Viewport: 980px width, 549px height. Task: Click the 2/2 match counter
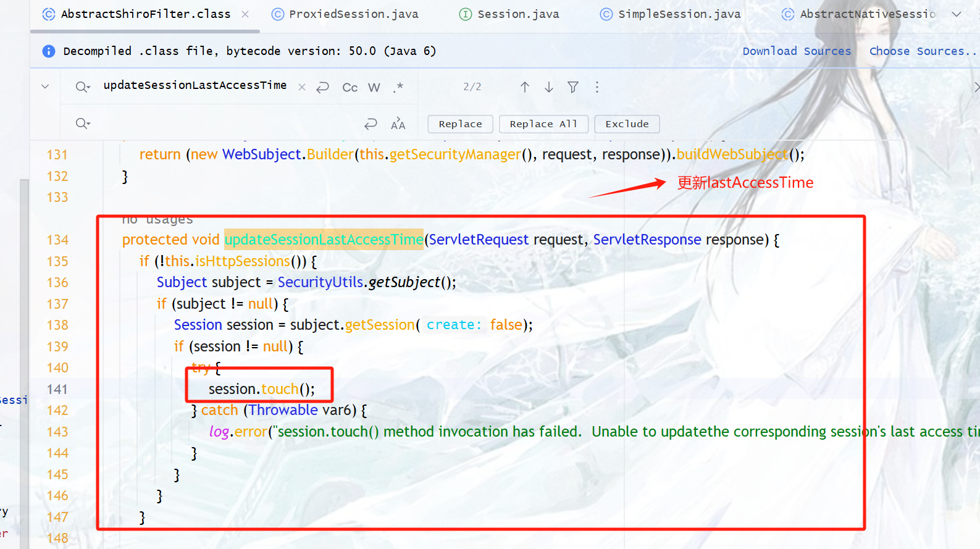tap(472, 87)
